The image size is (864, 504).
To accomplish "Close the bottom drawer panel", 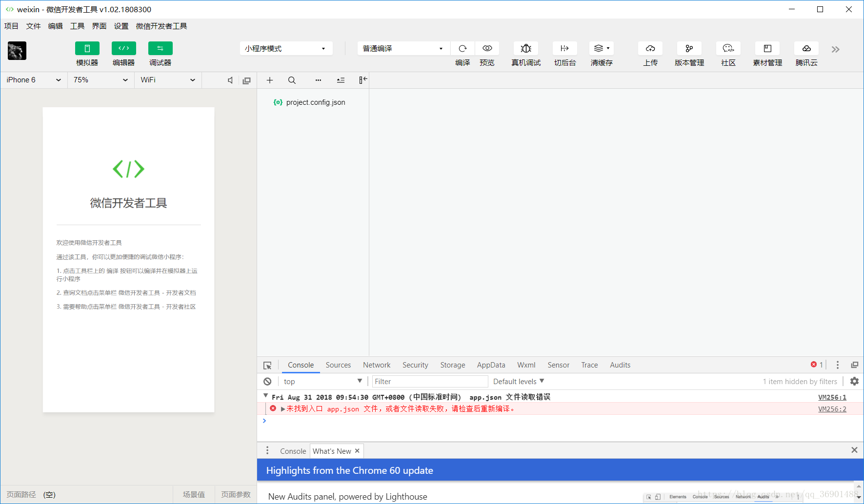I will coord(854,450).
